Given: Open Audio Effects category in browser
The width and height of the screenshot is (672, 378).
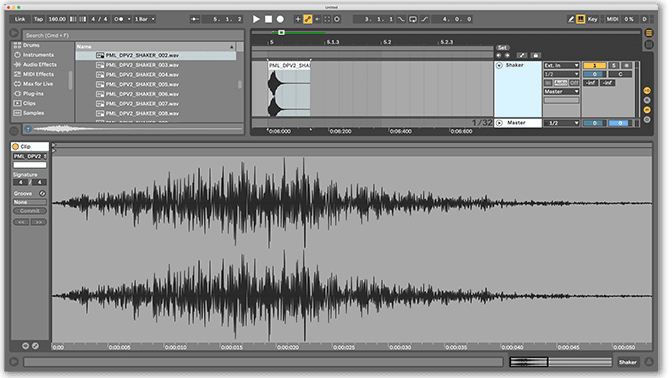Looking at the screenshot, I should click(36, 64).
